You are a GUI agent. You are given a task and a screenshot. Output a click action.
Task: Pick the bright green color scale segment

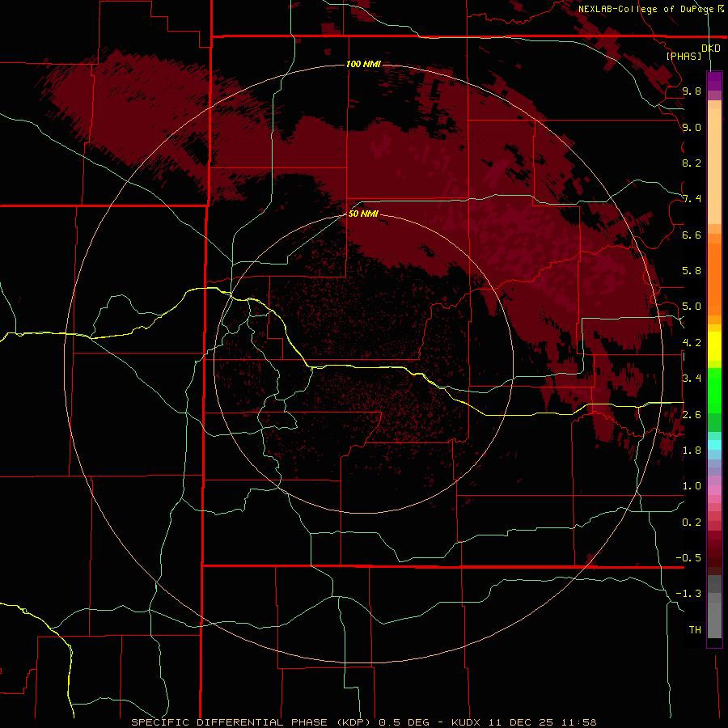click(714, 391)
